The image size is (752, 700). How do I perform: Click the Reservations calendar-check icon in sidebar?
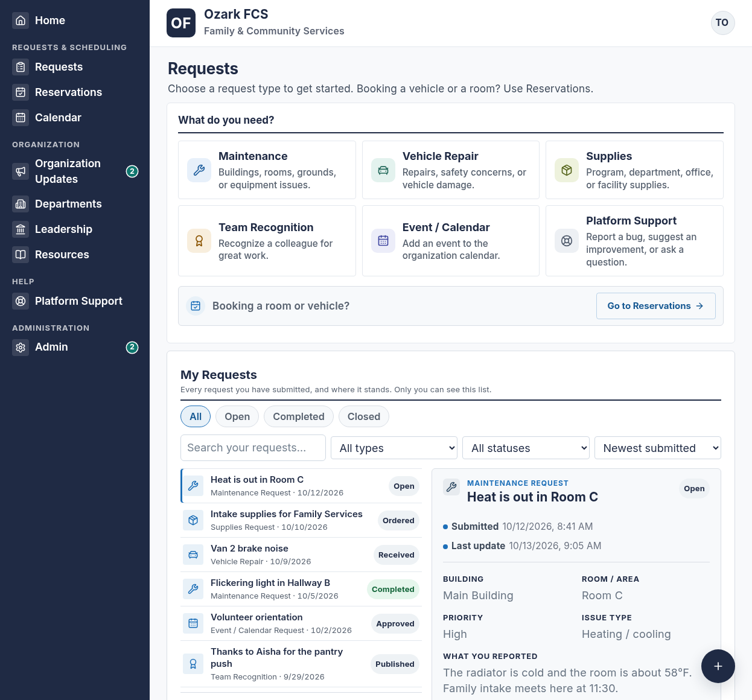[21, 92]
